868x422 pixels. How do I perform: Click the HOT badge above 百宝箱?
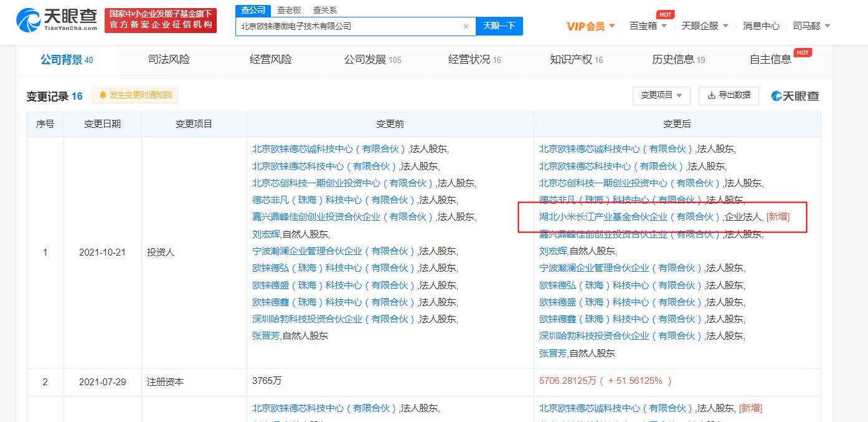coord(666,14)
